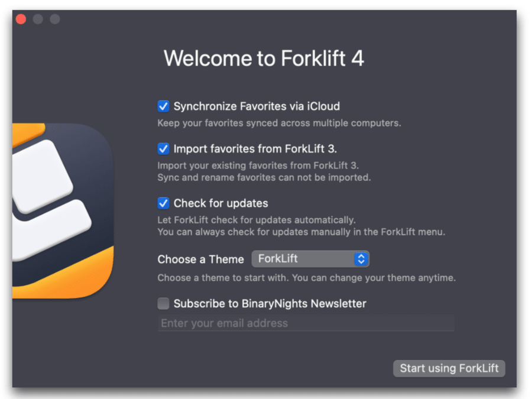The width and height of the screenshot is (532, 399).
Task: Open the "Choose a Theme" dropdown
Action: pyautogui.click(x=310, y=259)
